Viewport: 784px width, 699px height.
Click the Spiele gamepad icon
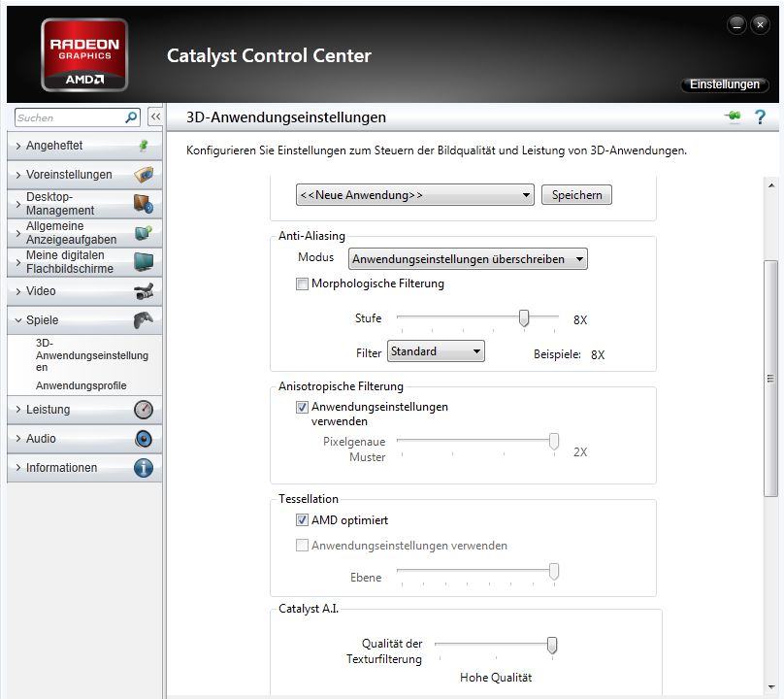point(144,320)
